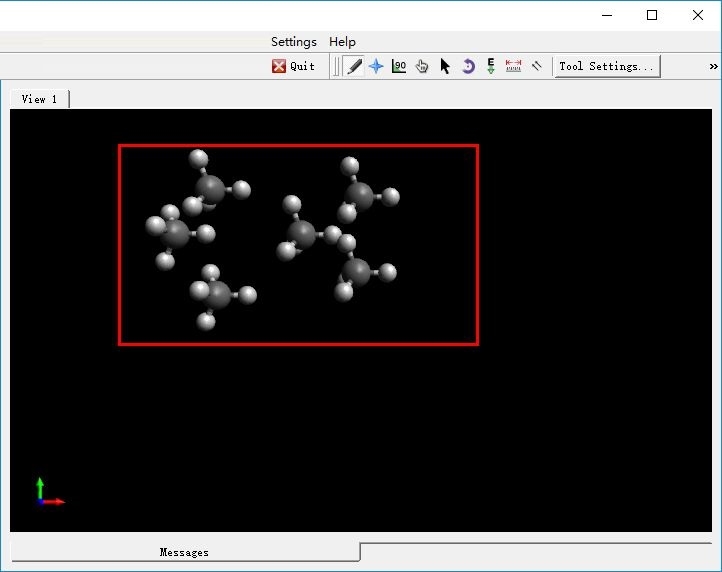Image resolution: width=722 pixels, height=572 pixels.
Task: Pick the red ruler Measure tool
Action: tap(514, 66)
